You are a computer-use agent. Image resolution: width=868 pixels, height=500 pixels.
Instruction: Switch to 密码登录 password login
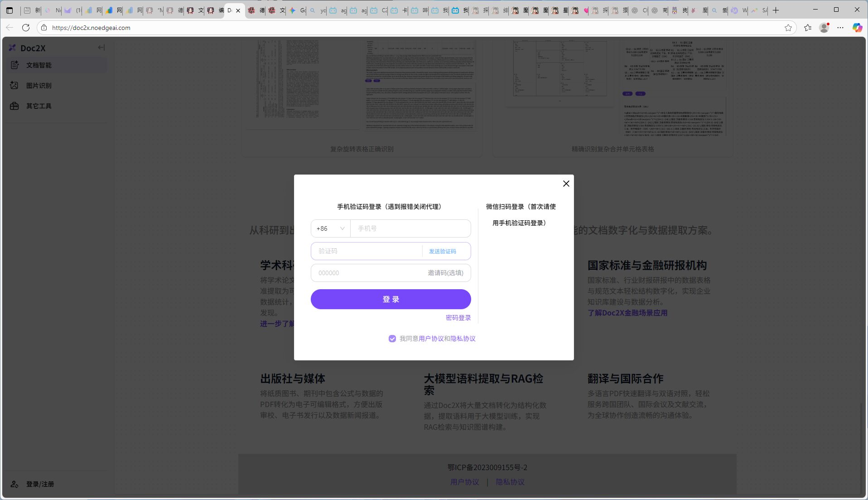458,318
